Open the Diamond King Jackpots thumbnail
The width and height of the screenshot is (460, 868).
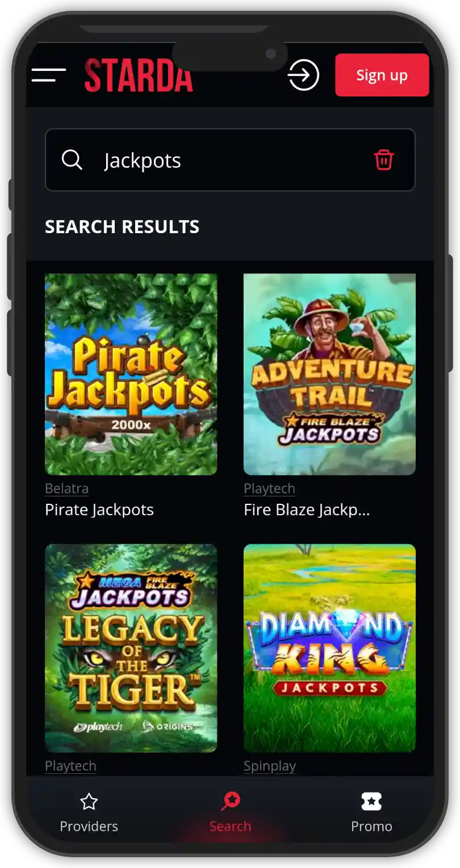[x=329, y=648]
